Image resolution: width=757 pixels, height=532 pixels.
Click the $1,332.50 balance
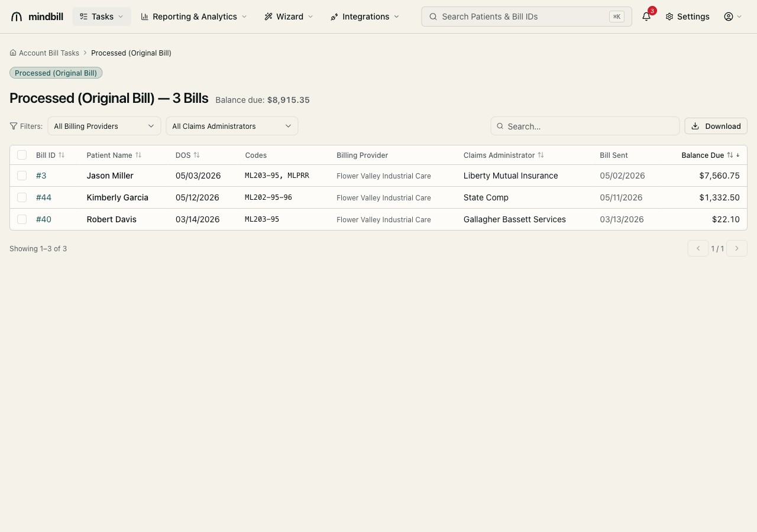pyautogui.click(x=719, y=197)
